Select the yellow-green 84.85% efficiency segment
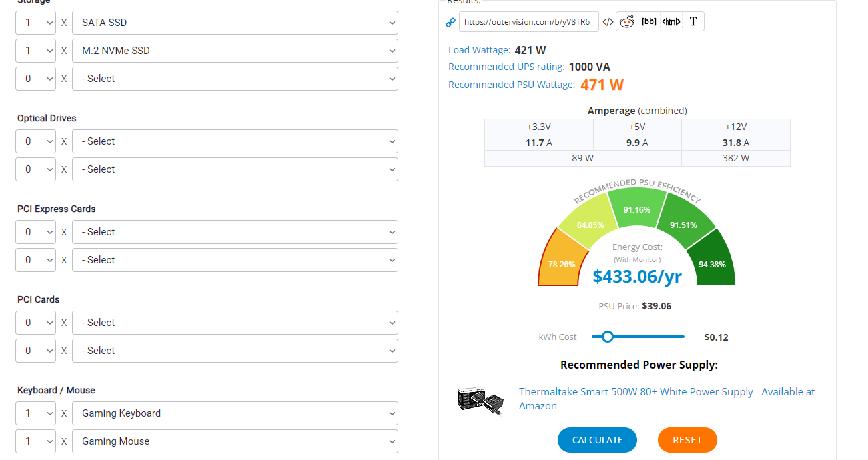Viewport: 868px width, 460px height. pos(588,221)
